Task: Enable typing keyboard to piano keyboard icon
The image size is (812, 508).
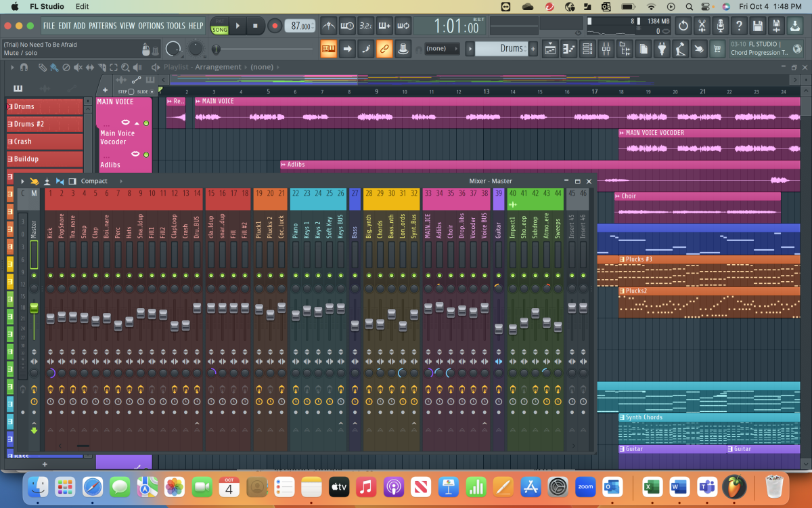Action: pyautogui.click(x=329, y=49)
